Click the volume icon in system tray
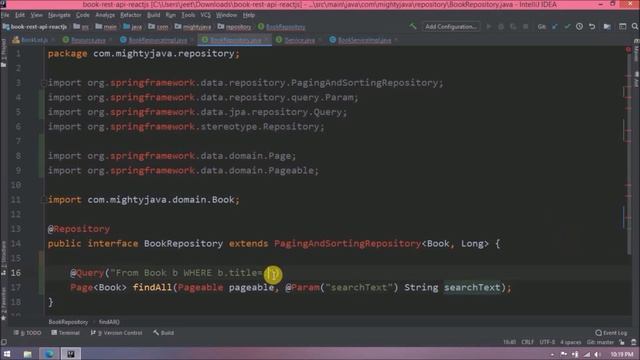Screen dimensions: 640x360 598,354
